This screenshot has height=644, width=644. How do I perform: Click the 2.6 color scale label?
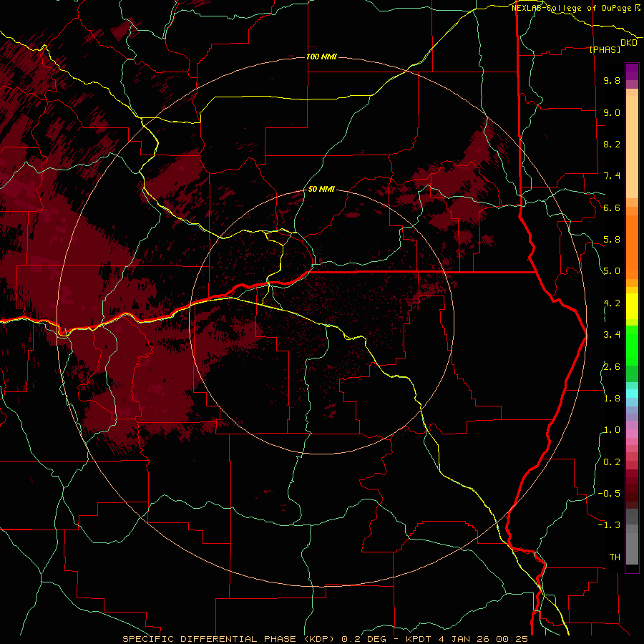612,367
